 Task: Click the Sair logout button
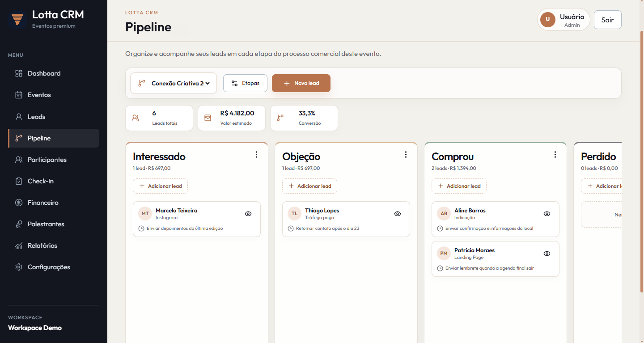(607, 20)
